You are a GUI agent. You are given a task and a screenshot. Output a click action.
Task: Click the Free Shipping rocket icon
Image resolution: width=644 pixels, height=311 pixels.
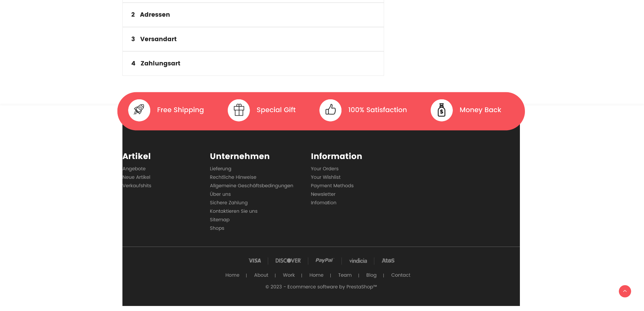tap(139, 110)
